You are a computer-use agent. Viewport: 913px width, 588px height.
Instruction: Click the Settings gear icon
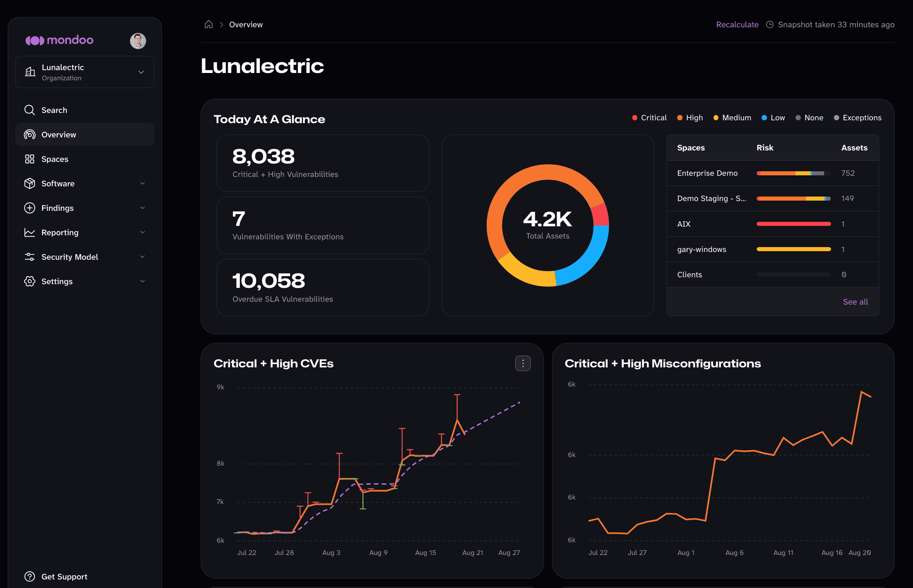pos(29,281)
